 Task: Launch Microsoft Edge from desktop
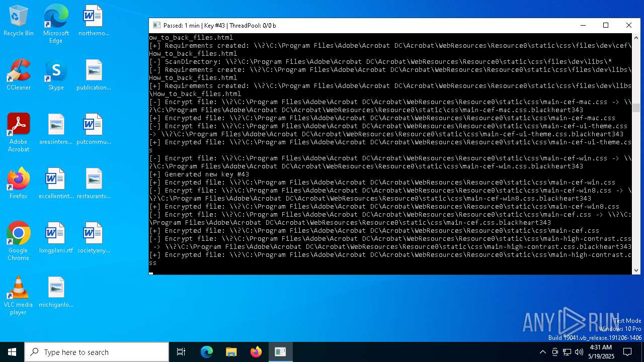click(x=56, y=24)
